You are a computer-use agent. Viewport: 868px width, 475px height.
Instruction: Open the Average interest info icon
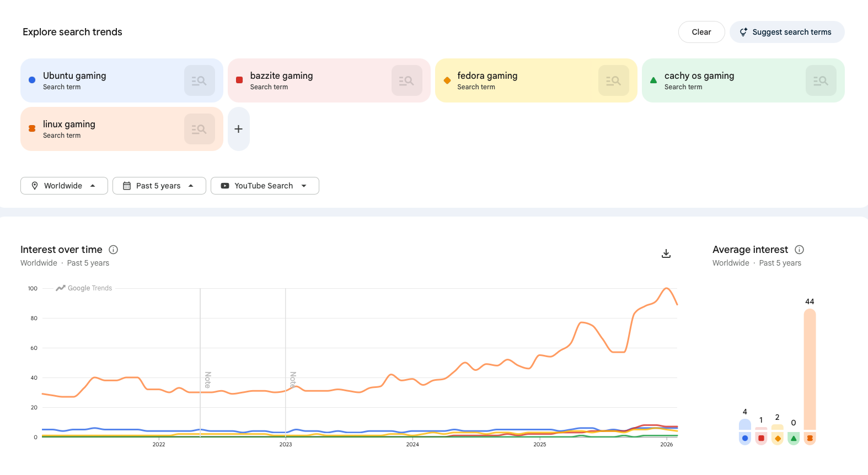pos(799,250)
